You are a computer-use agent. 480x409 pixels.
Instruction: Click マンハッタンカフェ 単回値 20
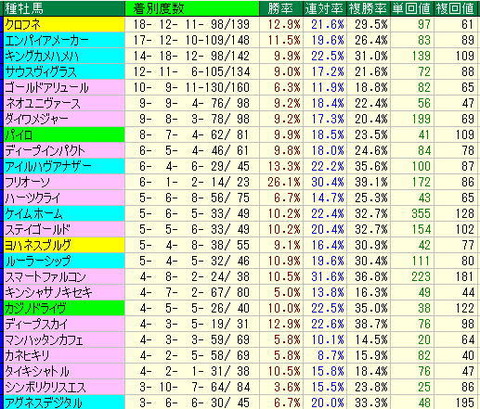[424, 340]
